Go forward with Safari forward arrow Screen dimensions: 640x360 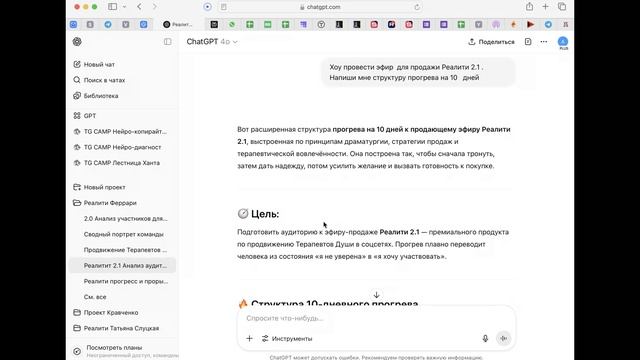click(x=155, y=7)
